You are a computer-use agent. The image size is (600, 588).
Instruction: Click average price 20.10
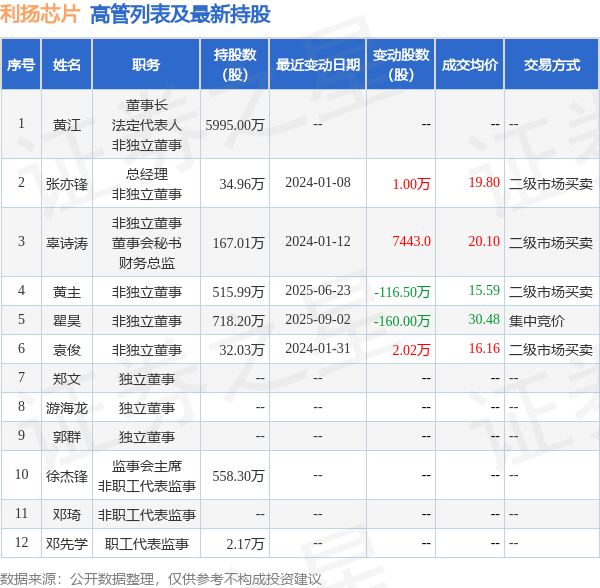click(484, 241)
